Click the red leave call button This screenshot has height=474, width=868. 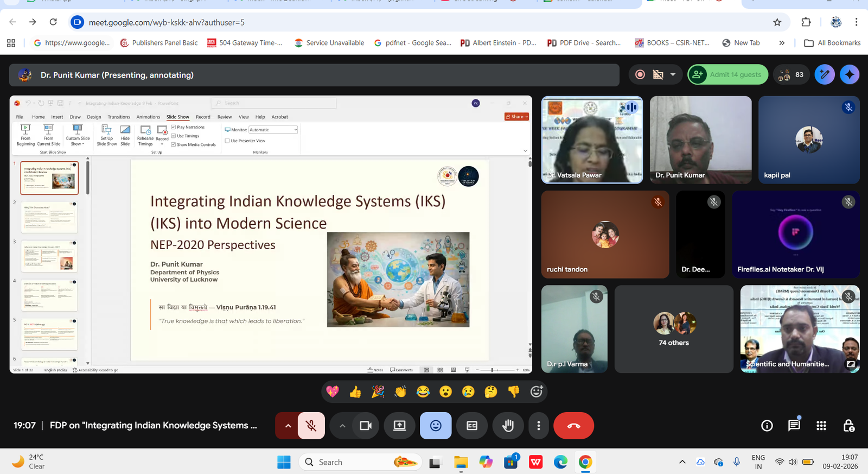coord(573,426)
